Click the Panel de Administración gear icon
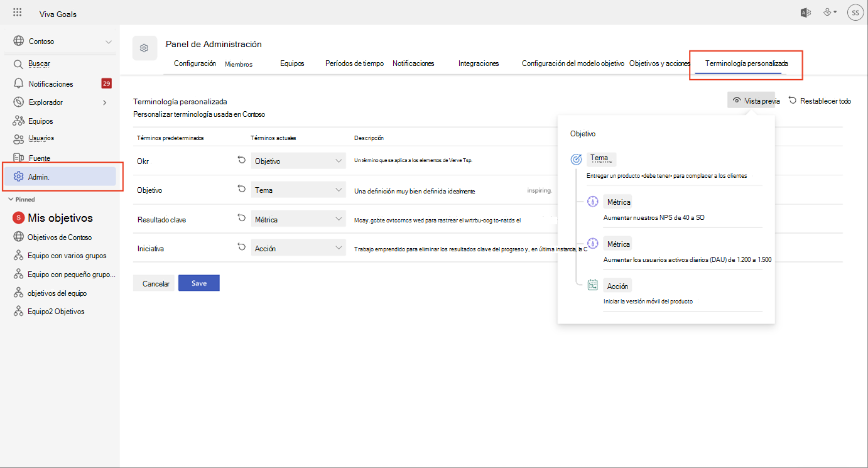 (144, 48)
